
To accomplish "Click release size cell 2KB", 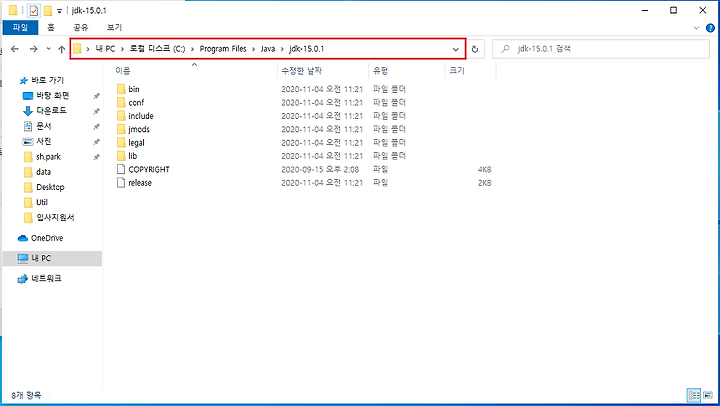I will (x=484, y=183).
